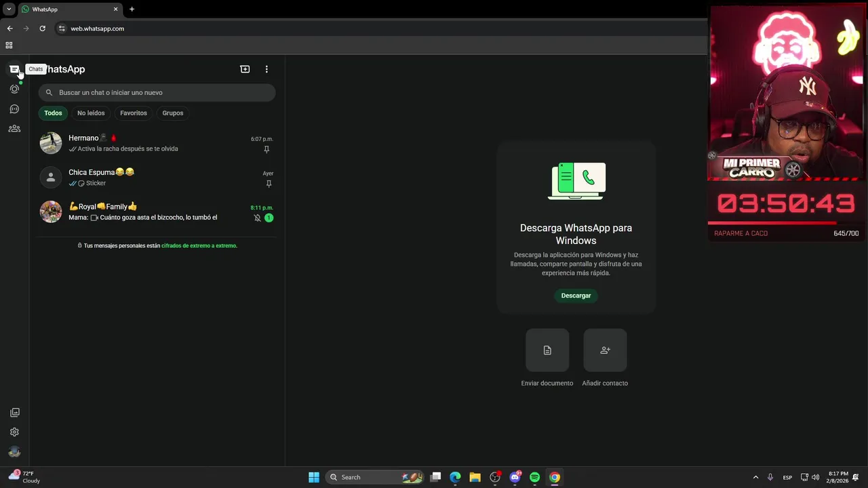
Task: Open WhatsApp settings gear icon
Action: (x=14, y=432)
